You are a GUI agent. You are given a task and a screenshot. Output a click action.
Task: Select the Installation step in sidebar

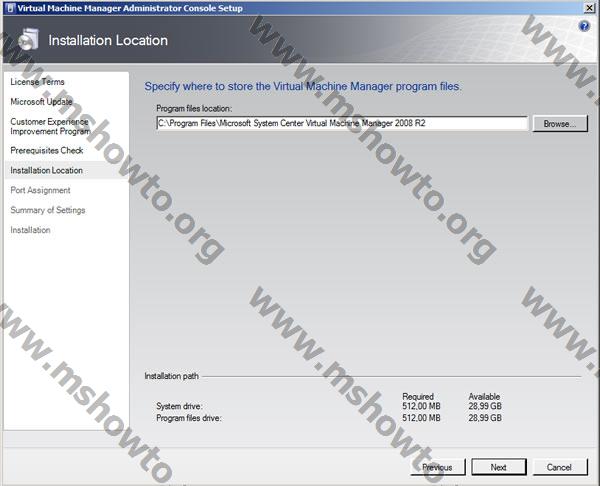click(30, 230)
